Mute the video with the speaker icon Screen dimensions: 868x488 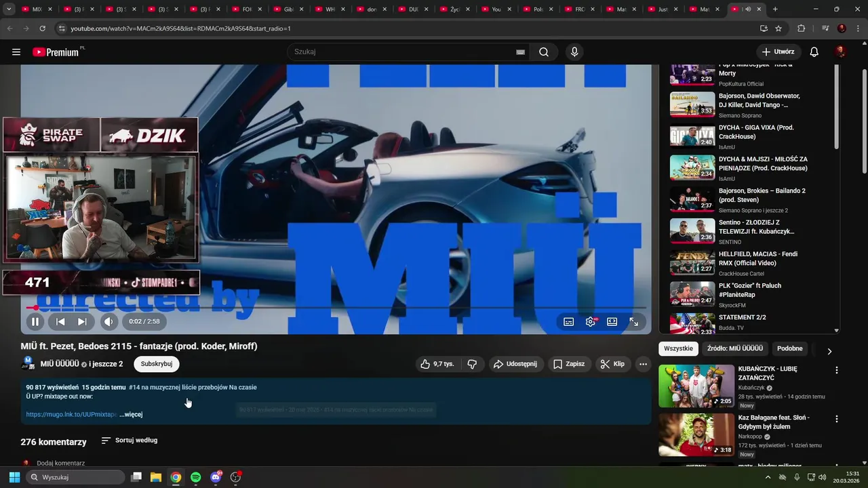click(x=108, y=322)
